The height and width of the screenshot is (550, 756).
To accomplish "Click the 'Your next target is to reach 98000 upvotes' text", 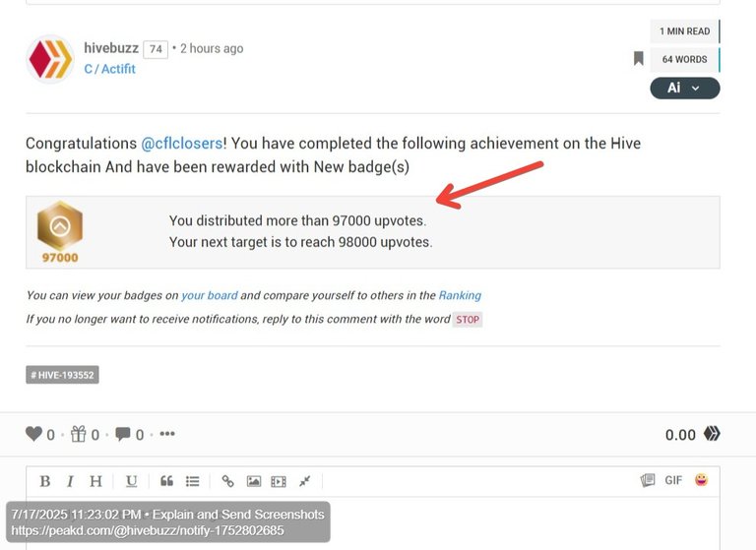I will 301,242.
